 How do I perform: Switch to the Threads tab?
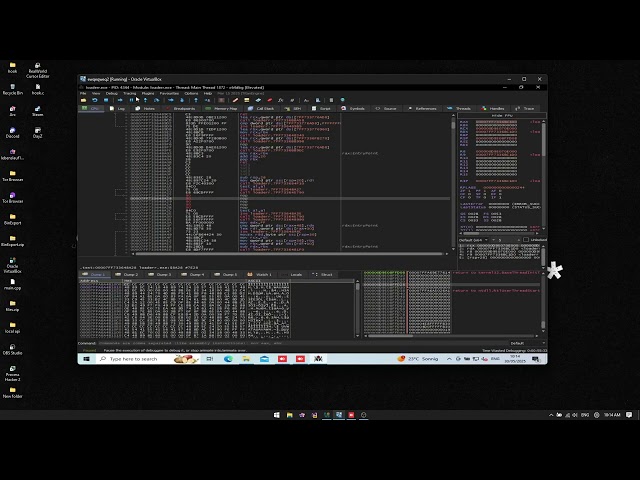pyautogui.click(x=459, y=109)
